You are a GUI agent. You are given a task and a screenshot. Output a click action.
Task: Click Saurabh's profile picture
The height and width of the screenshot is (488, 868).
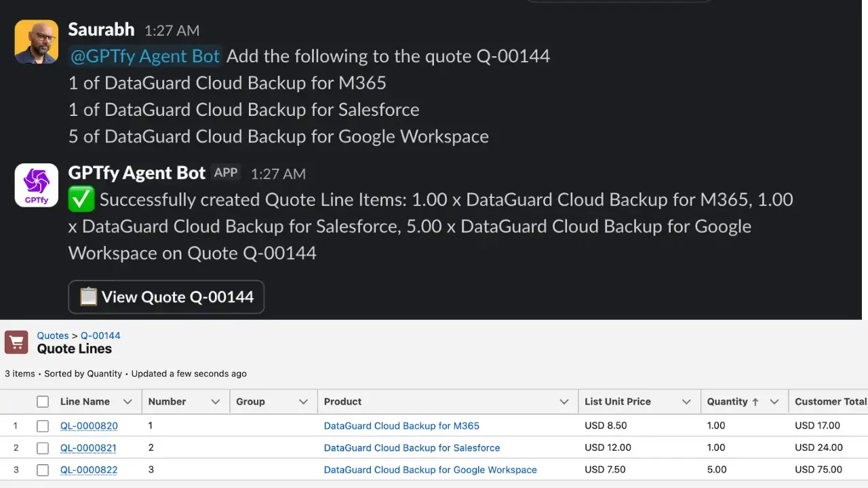[36, 41]
